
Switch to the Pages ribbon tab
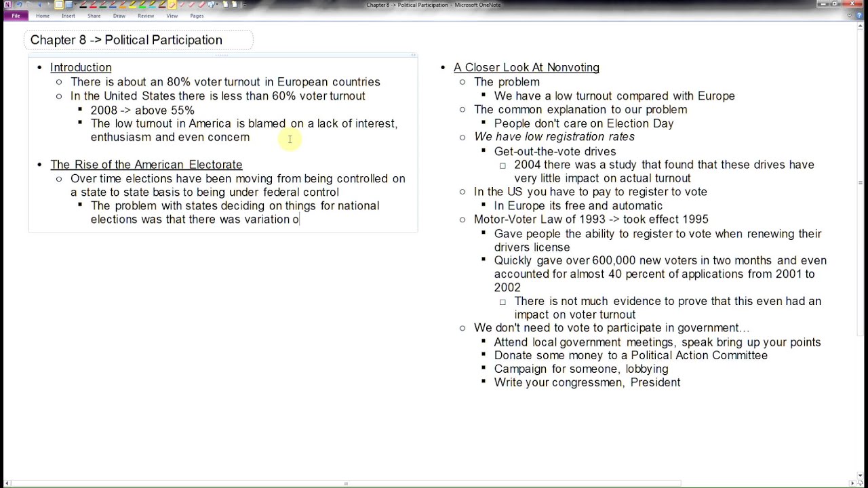(x=197, y=16)
